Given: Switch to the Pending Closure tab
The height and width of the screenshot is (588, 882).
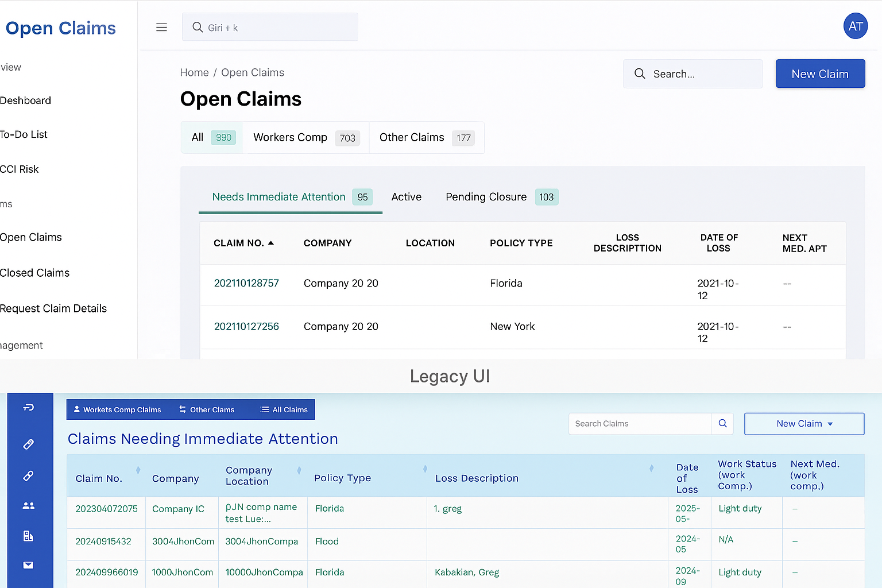Looking at the screenshot, I should click(486, 197).
